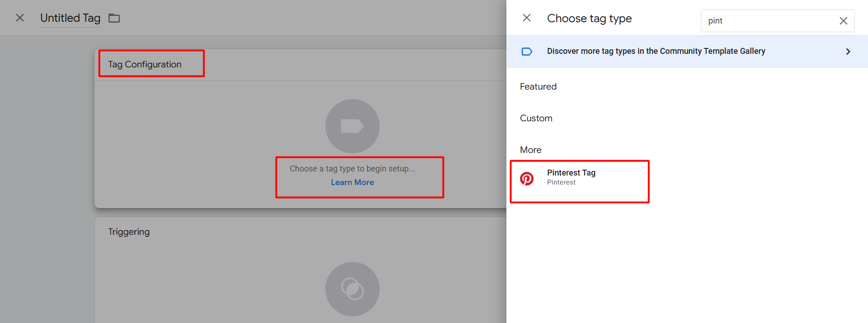The image size is (868, 323).
Task: Open the Community Template Gallery banner text
Action: point(656,51)
